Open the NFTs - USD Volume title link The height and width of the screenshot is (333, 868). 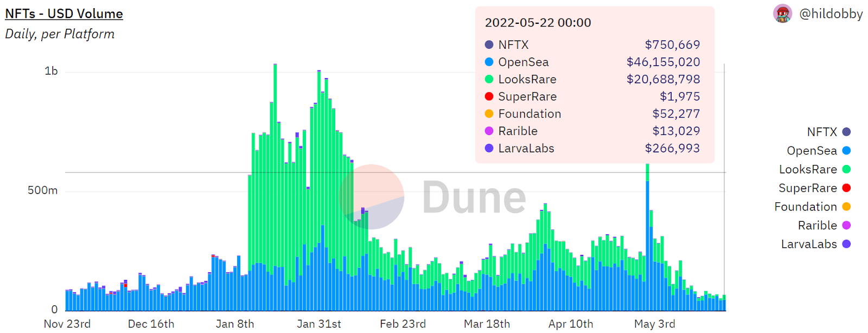pyautogui.click(x=64, y=14)
